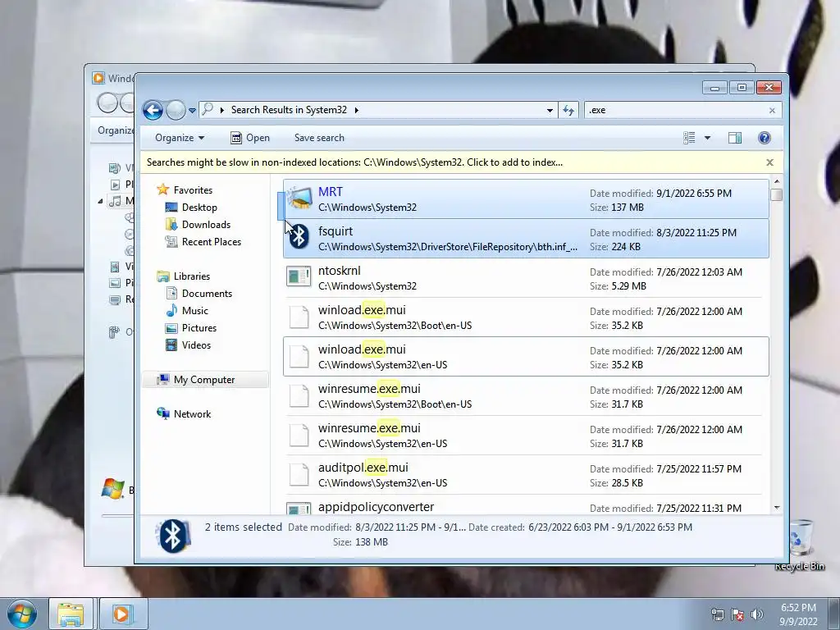Click the taskbar clock 6:52 PM

click(x=798, y=608)
